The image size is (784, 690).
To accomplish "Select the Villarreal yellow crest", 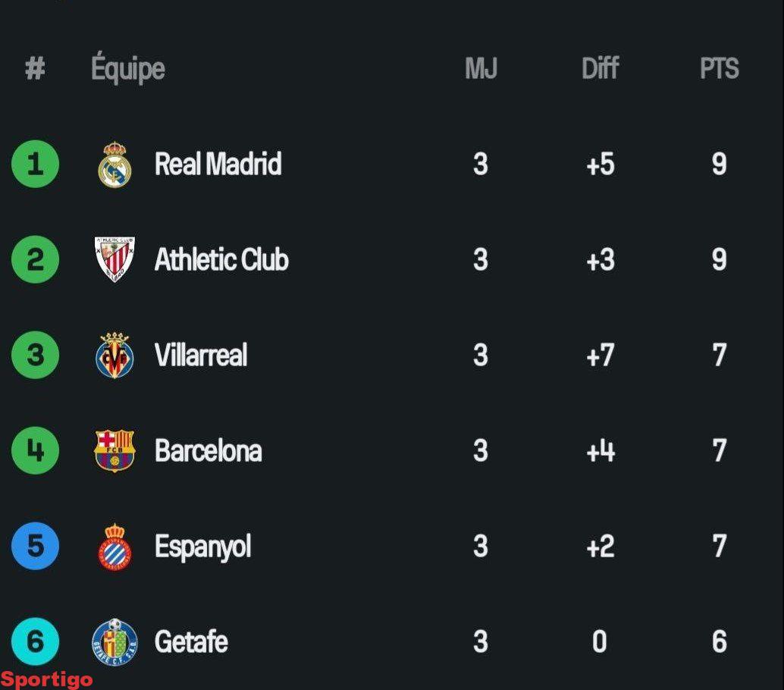I will tap(114, 356).
